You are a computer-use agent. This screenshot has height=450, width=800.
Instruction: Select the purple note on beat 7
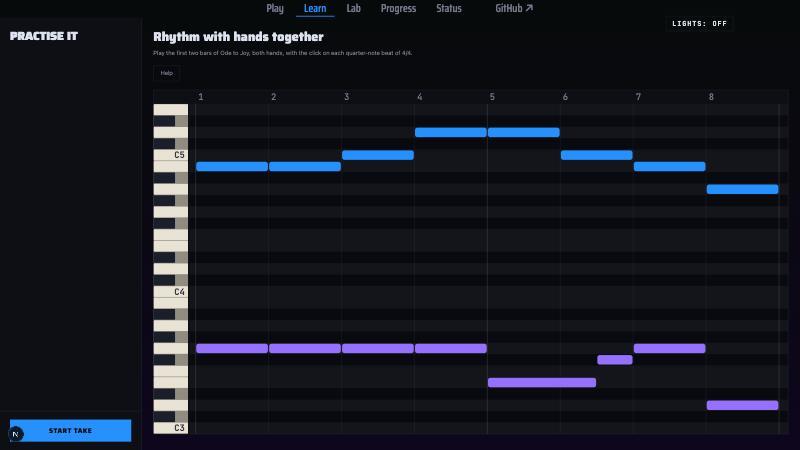[x=669, y=348]
